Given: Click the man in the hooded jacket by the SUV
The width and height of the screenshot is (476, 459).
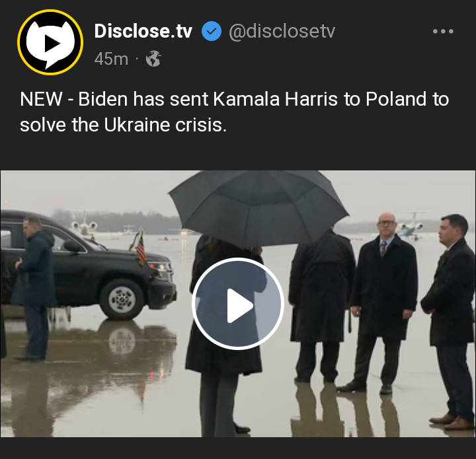Looking at the screenshot, I should coord(34,288).
